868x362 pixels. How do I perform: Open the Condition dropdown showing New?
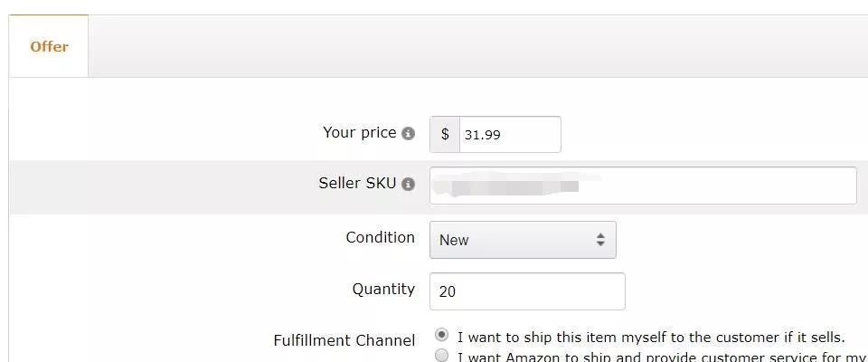(523, 240)
